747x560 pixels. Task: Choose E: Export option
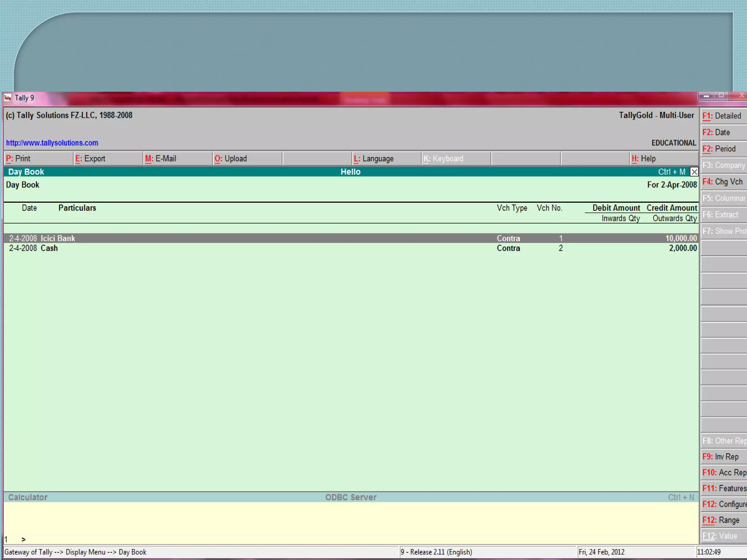pos(108,159)
